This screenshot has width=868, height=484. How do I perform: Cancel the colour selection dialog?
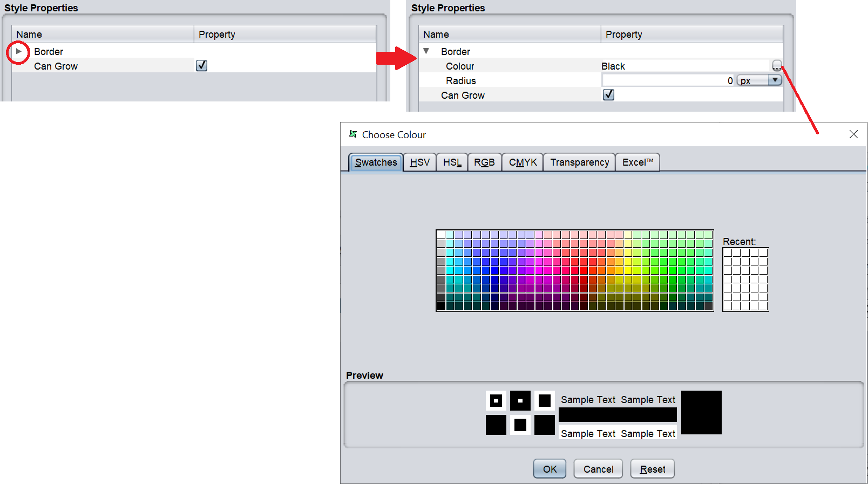coord(598,469)
